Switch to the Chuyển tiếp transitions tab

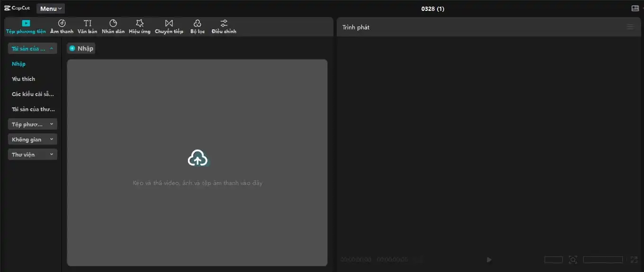(x=169, y=26)
